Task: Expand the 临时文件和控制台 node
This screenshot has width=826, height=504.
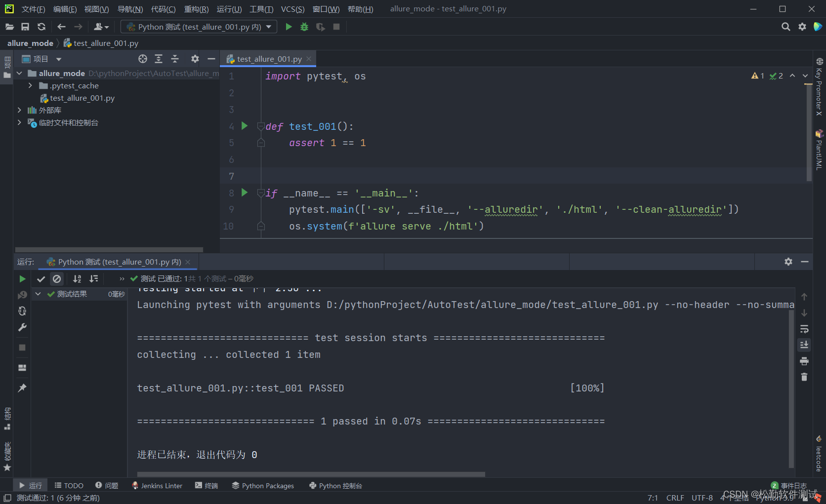Action: pyautogui.click(x=19, y=122)
